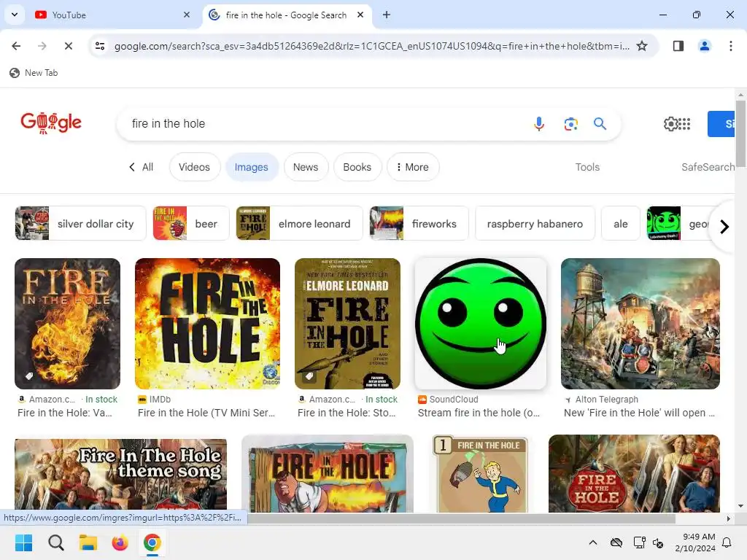Open the cloud sync tray icon
The width and height of the screenshot is (747, 560).
click(x=616, y=542)
